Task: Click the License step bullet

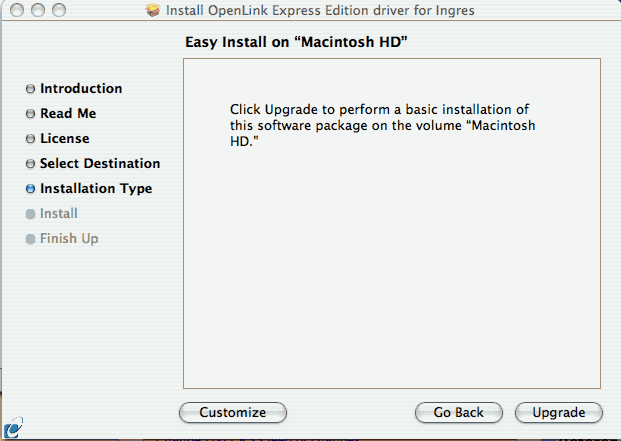Action: 30,139
